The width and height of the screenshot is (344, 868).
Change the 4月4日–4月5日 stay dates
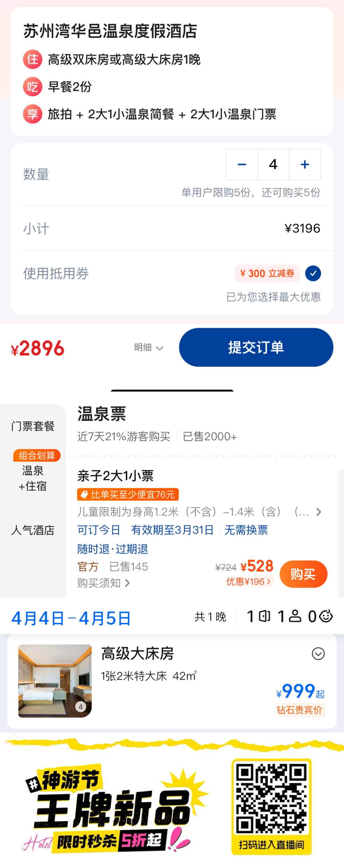click(71, 618)
